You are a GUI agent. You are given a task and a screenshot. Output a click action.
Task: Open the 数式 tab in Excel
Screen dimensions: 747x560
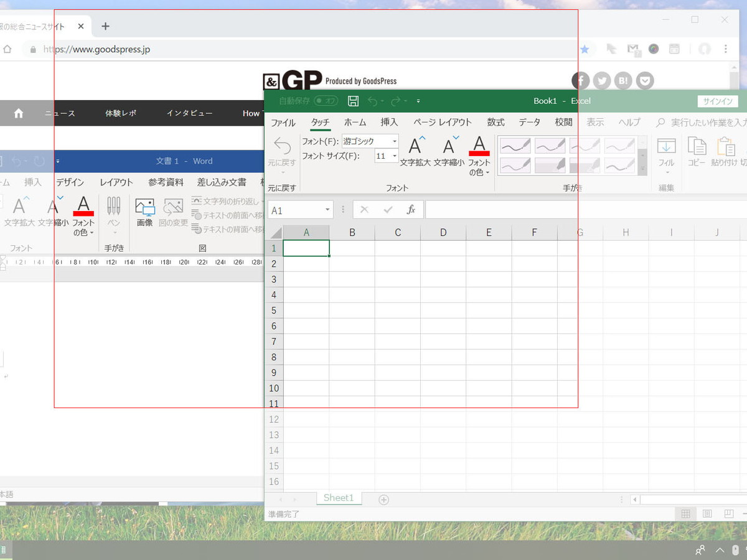click(496, 123)
